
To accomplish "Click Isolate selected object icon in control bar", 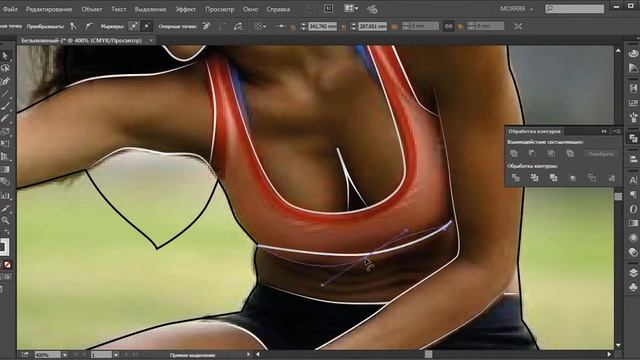I will pyautogui.click(x=518, y=26).
